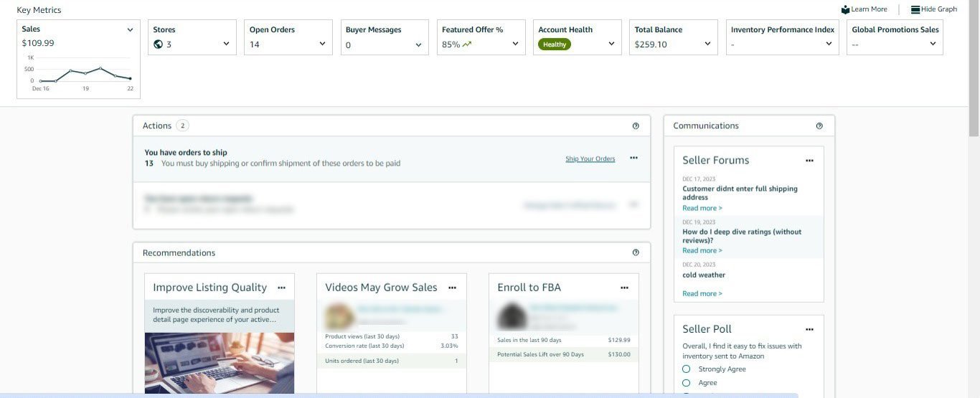
Task: Click the page vertical scrollbar
Action: coord(974,68)
